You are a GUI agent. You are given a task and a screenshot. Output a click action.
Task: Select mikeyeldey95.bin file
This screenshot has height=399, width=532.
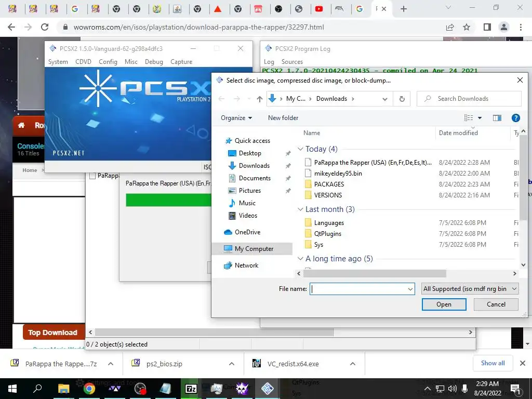(338, 174)
